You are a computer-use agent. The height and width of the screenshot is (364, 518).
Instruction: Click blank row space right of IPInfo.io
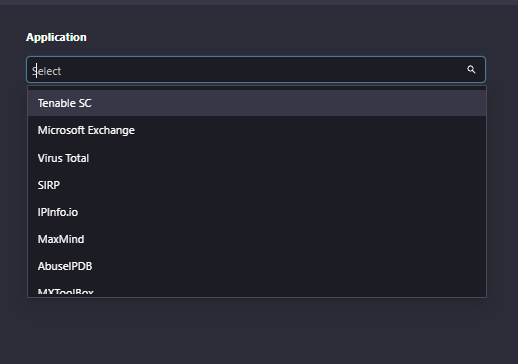pyautogui.click(x=282, y=212)
